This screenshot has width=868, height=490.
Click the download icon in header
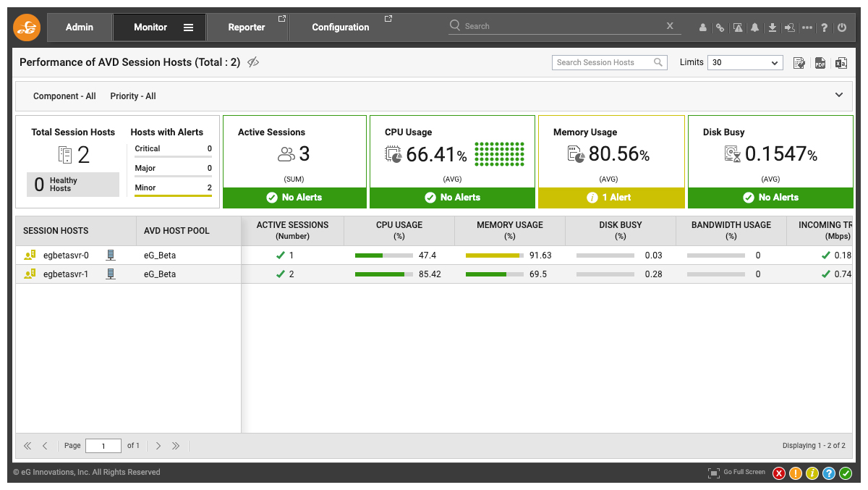[773, 28]
